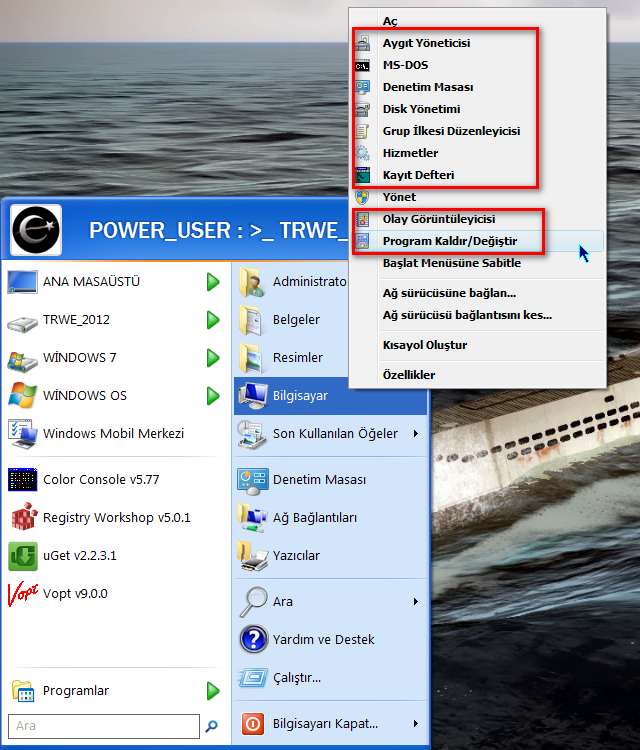
Task: Click the Color Console v5.77 icon
Action: pos(22,479)
